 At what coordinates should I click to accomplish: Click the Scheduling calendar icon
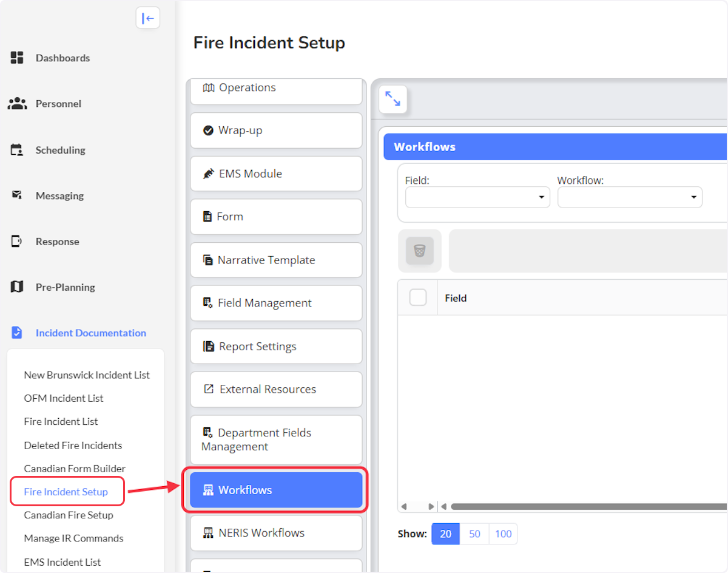pos(17,149)
